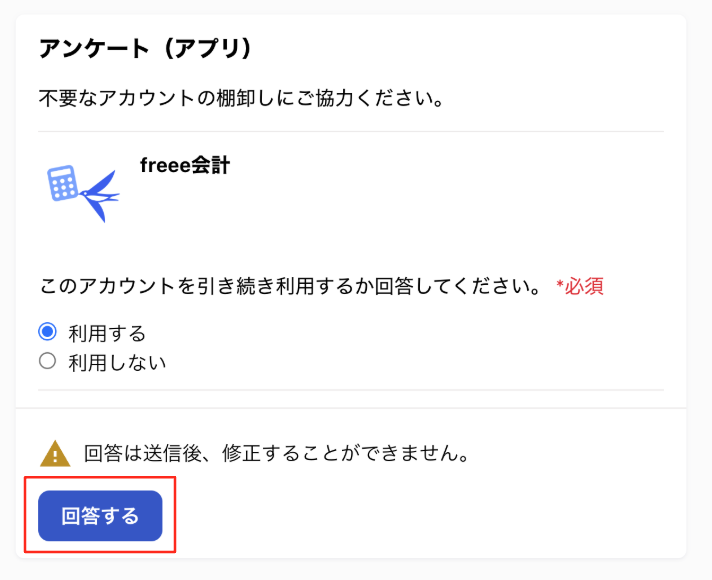Click the question about continuing account use
This screenshot has height=580, width=712.
[290, 286]
